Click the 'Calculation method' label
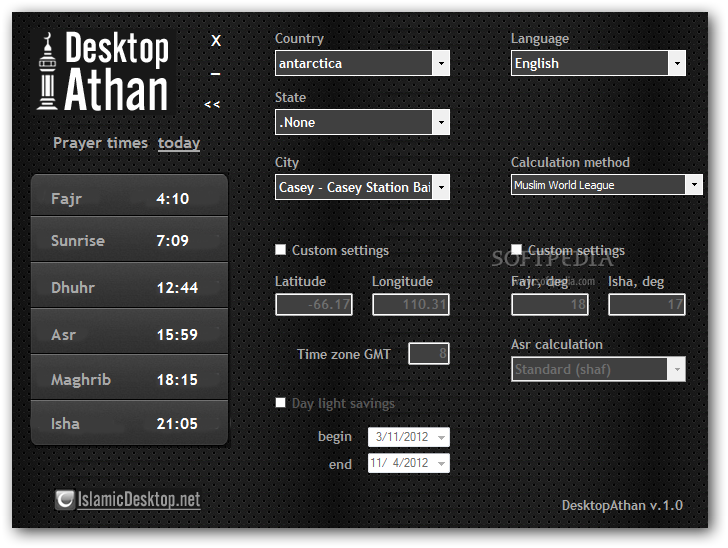 pyautogui.click(x=570, y=162)
